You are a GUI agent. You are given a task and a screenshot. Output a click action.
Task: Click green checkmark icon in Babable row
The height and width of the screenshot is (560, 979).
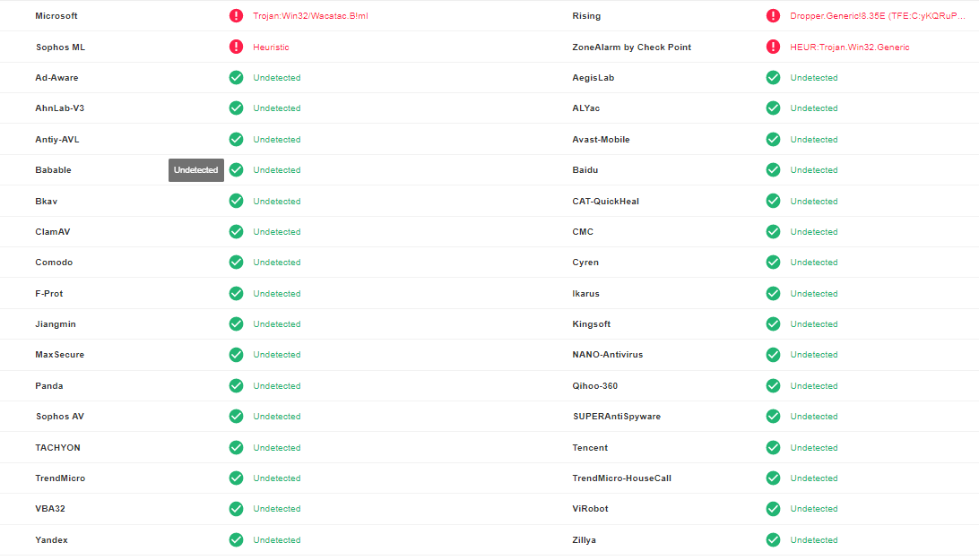pyautogui.click(x=236, y=170)
